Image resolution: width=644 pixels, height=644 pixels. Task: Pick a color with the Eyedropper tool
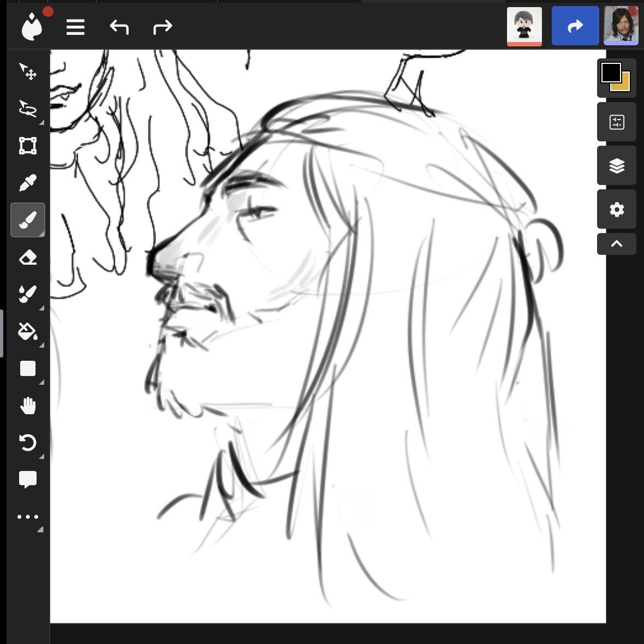coord(28,182)
